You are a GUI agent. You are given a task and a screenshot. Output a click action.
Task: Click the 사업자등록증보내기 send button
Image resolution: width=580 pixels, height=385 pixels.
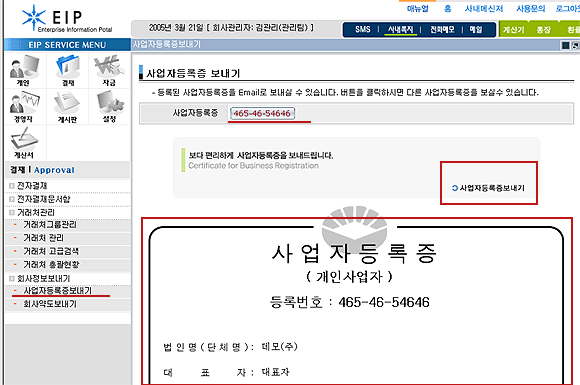click(x=488, y=188)
